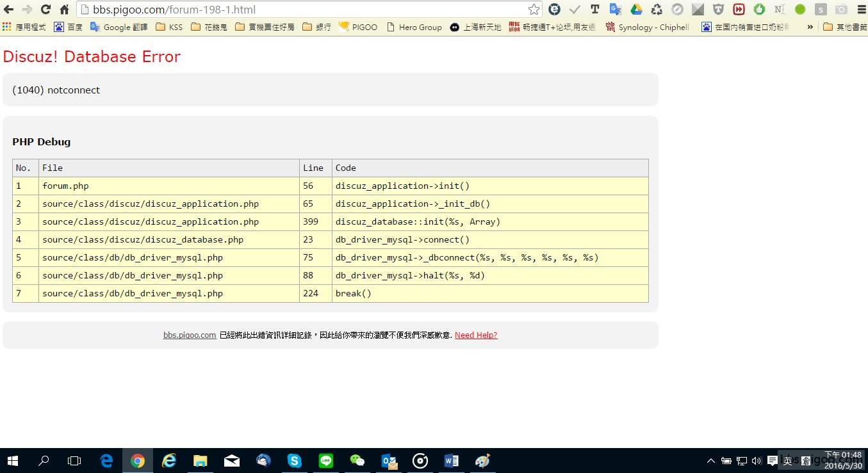Open the 百度 bookmark
868x473 pixels.
(x=69, y=27)
